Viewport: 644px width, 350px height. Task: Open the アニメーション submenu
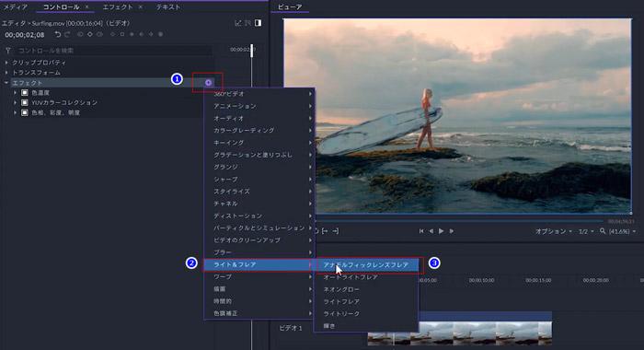point(259,106)
